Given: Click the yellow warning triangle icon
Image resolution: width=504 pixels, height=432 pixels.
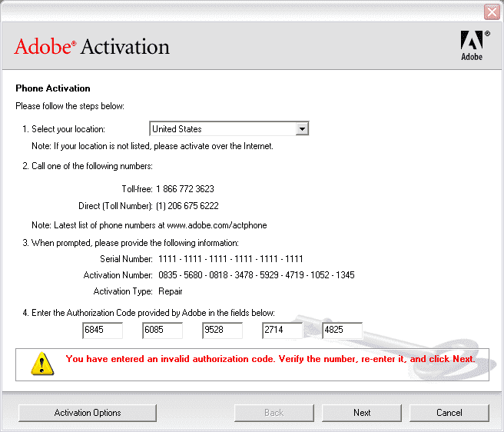Looking at the screenshot, I should click(x=42, y=364).
